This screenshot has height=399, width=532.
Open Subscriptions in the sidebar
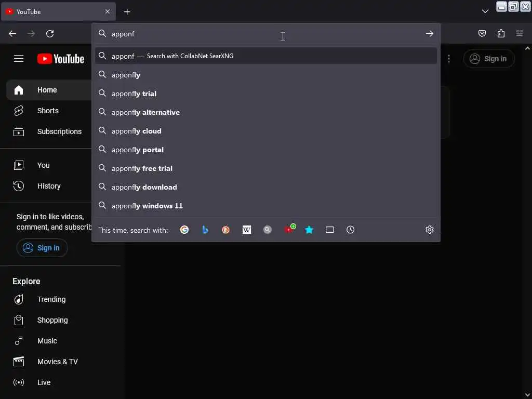49,131
